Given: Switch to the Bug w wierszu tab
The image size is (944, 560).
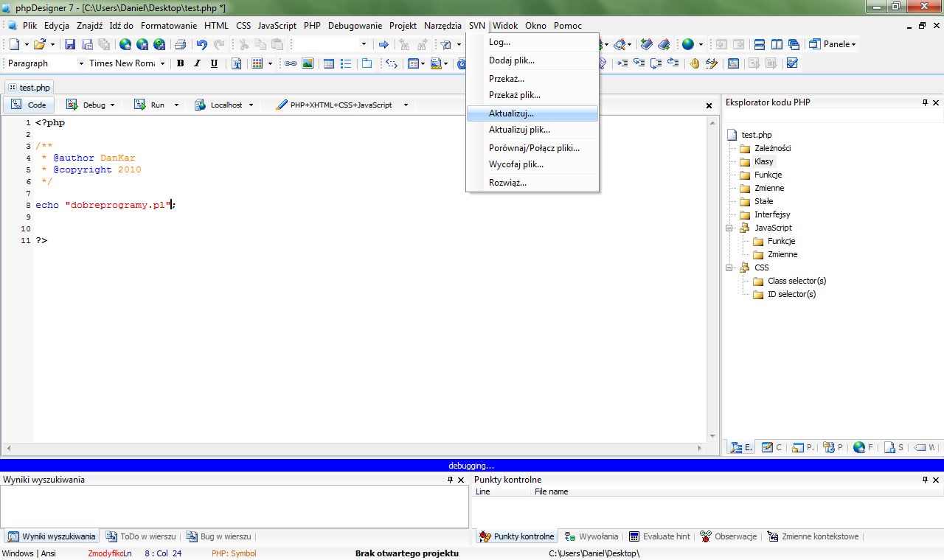Looking at the screenshot, I should 218,536.
